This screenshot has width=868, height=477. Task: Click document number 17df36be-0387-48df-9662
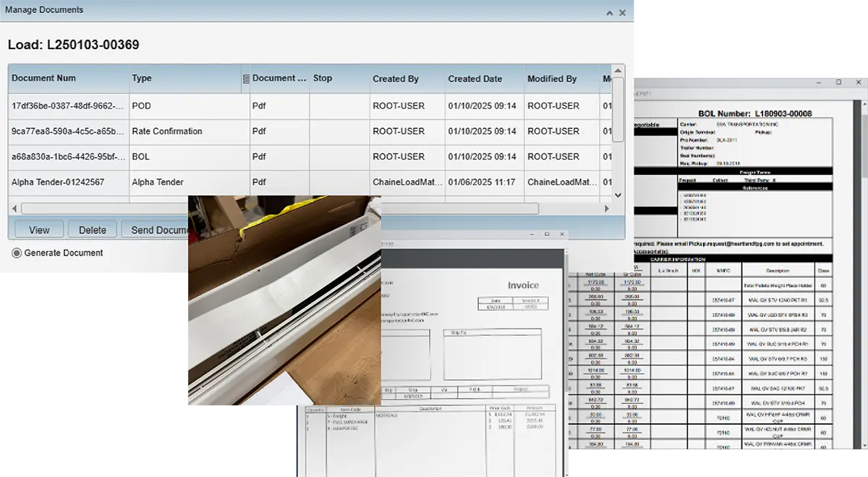[x=68, y=106]
